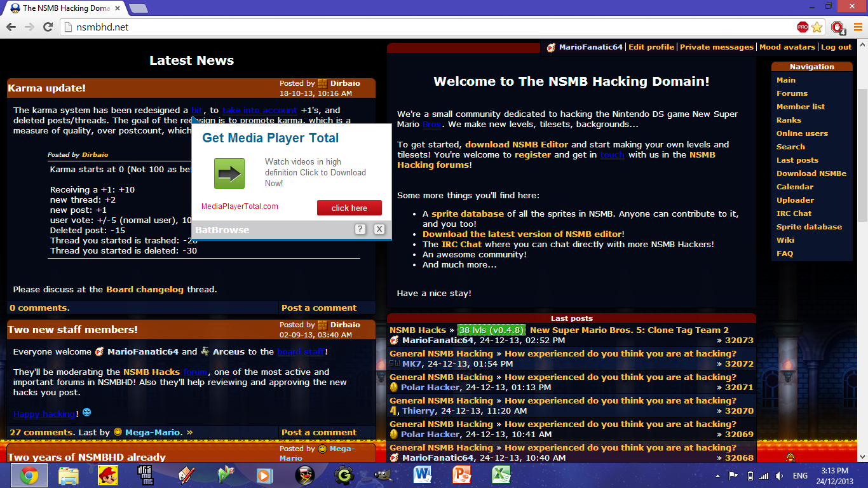Open Ranks in Navigation
The height and width of the screenshot is (488, 868).
789,120
